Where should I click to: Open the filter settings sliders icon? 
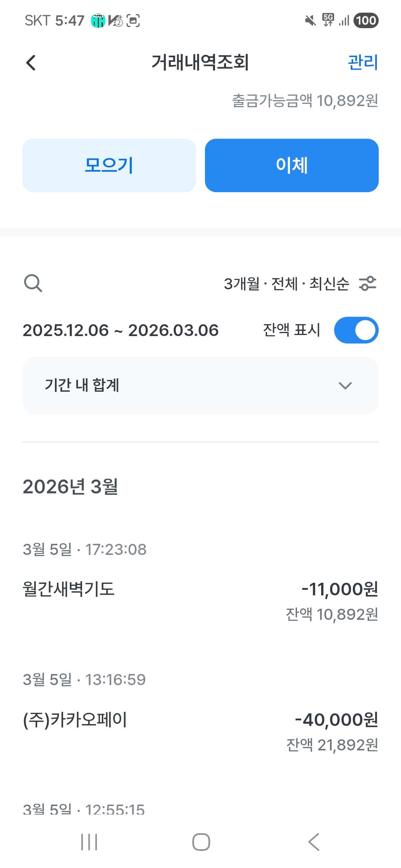coord(368,283)
